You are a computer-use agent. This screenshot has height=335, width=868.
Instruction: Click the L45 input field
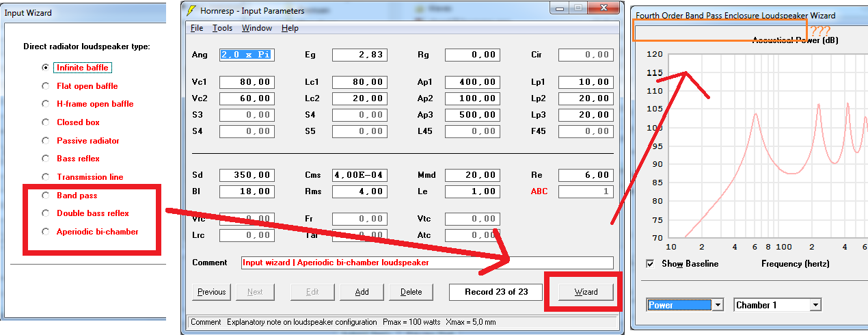472,131
